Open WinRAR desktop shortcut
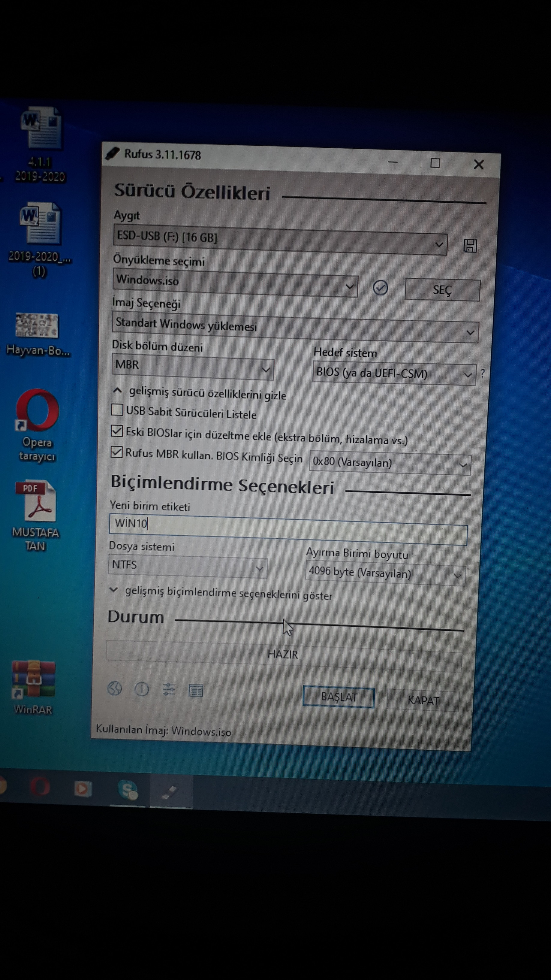 pyautogui.click(x=34, y=681)
